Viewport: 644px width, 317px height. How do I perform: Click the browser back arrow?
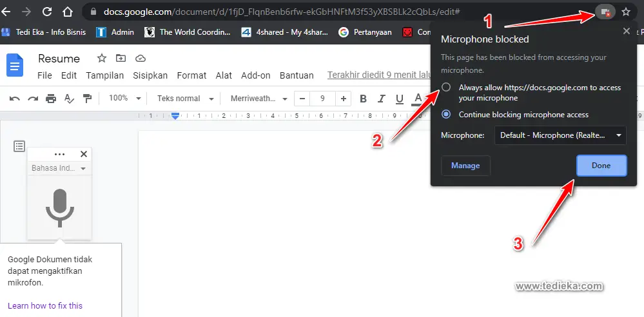(6, 12)
